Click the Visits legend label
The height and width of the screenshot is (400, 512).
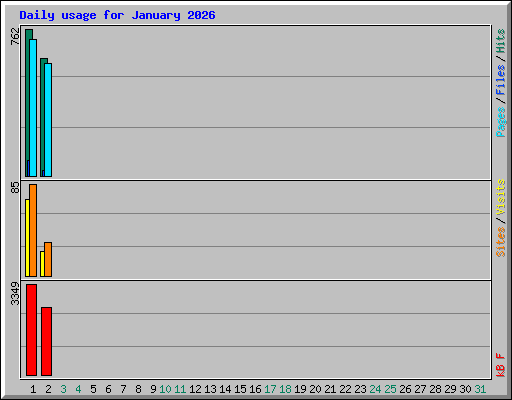tap(501, 197)
